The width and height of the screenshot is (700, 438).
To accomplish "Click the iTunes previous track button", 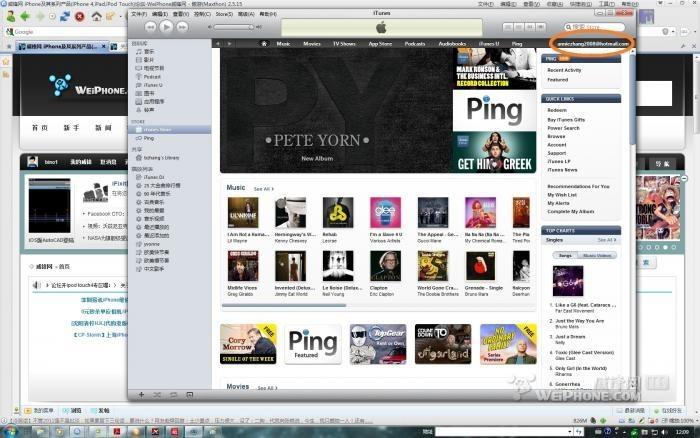I will pos(150,27).
